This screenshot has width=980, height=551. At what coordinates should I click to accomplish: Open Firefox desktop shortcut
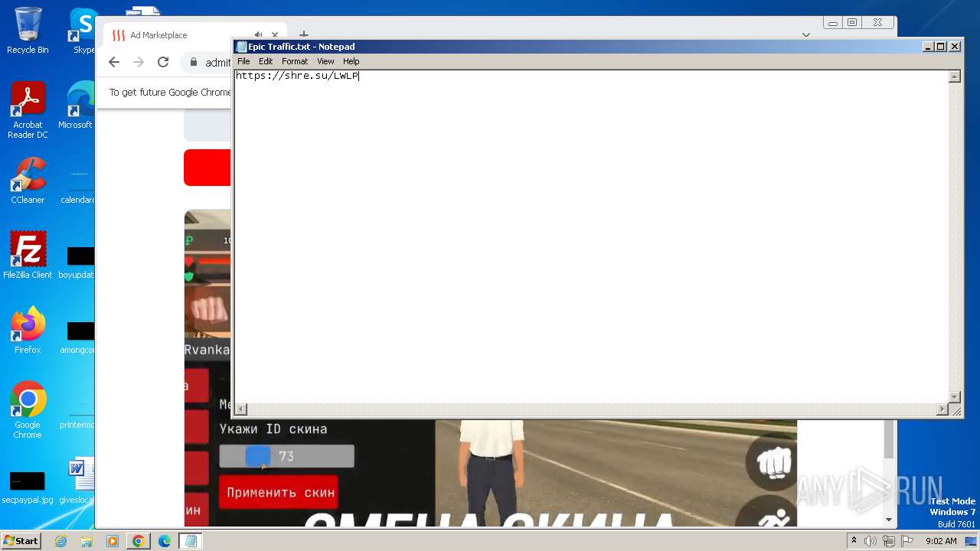[28, 331]
